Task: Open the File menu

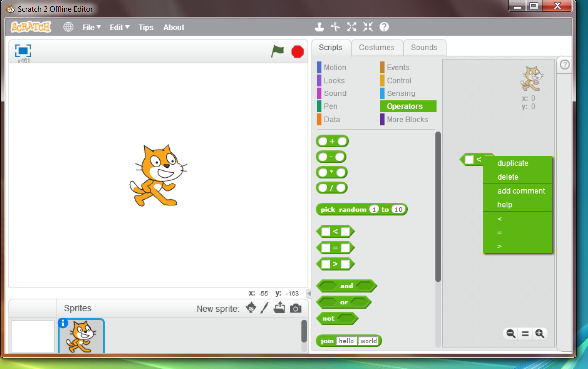Action: [92, 28]
